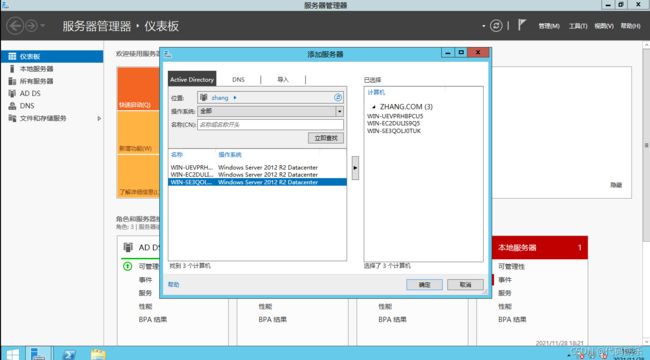Screen dimensions: 650x360
Task: Click the 名称(CN) input field
Action: (x=270, y=124)
